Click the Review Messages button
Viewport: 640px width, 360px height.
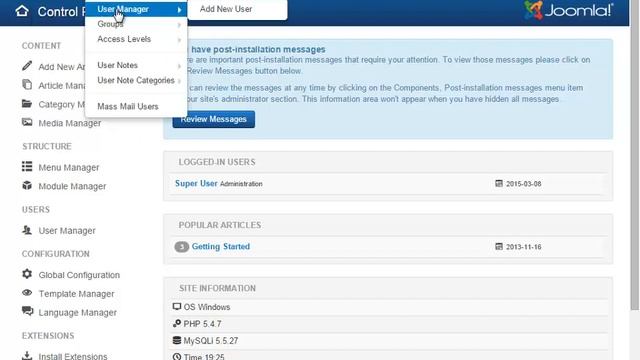(x=213, y=119)
